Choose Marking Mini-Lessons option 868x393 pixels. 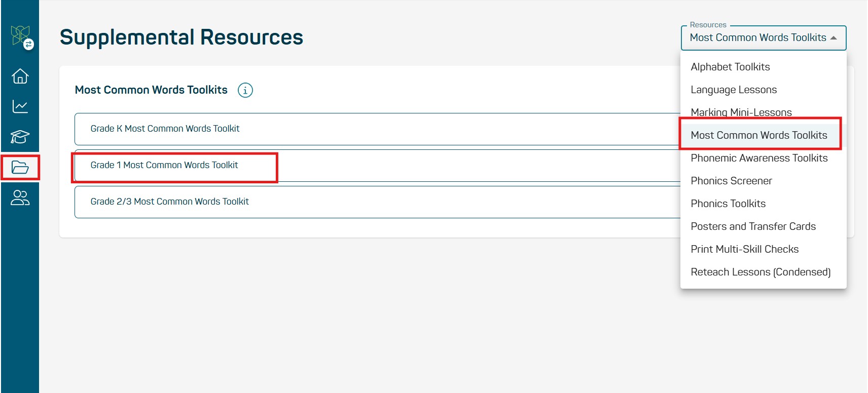tap(741, 112)
